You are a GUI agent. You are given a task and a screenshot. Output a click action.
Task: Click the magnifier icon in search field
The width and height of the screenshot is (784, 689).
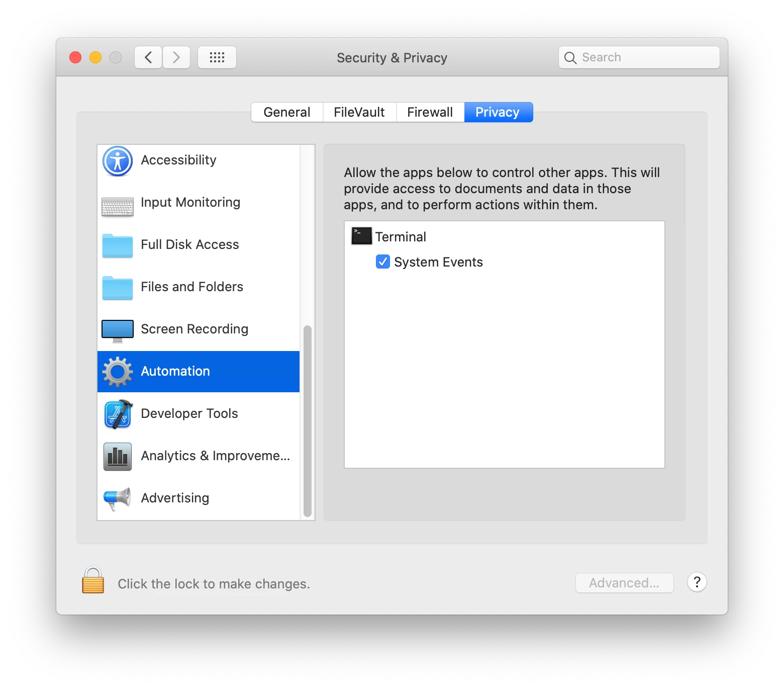[x=570, y=58]
